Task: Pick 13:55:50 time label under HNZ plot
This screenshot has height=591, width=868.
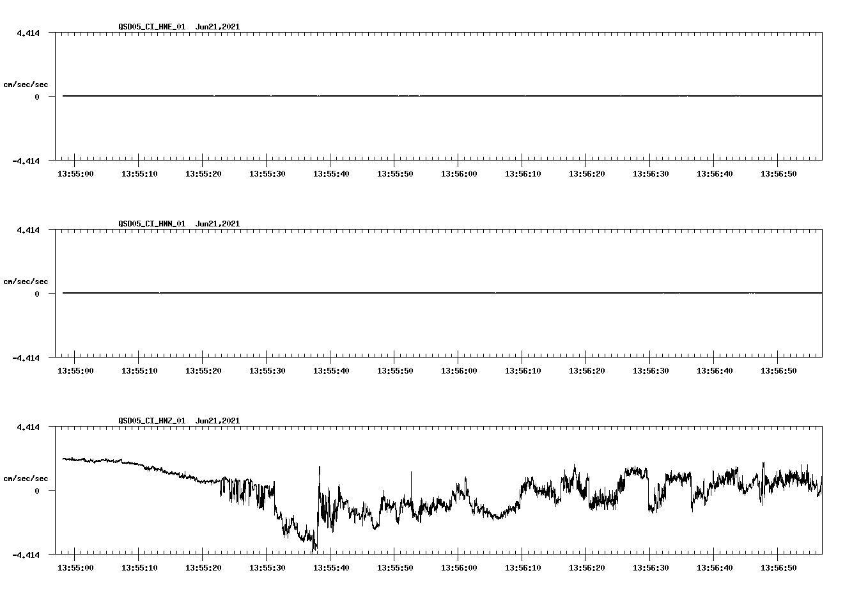Action: point(395,568)
